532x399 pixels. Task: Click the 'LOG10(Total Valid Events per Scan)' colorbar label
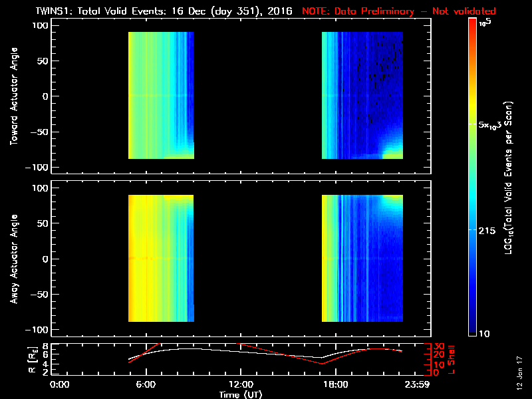pyautogui.click(x=510, y=176)
